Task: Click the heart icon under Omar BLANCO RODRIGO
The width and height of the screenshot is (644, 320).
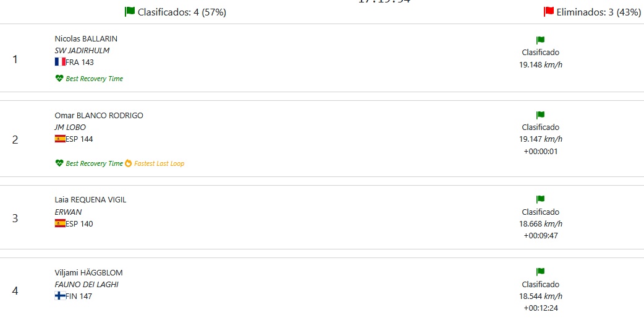Action: [59, 163]
